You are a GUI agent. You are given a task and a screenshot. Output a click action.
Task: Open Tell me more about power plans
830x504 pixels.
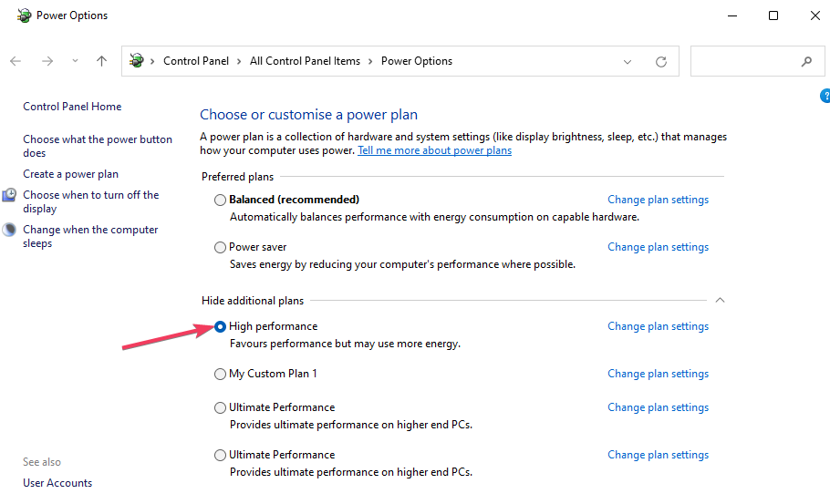click(434, 150)
